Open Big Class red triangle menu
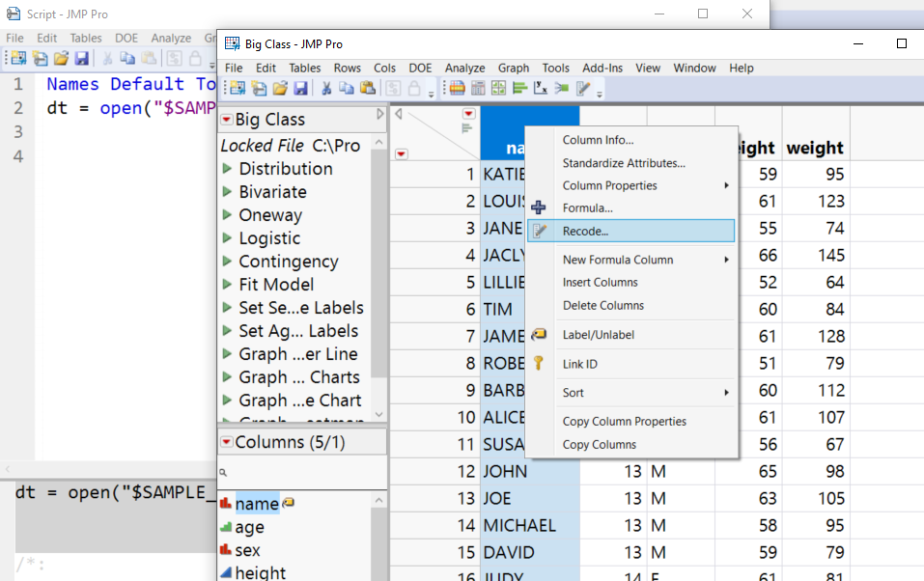Viewport: 924px width, 581px height. click(226, 120)
